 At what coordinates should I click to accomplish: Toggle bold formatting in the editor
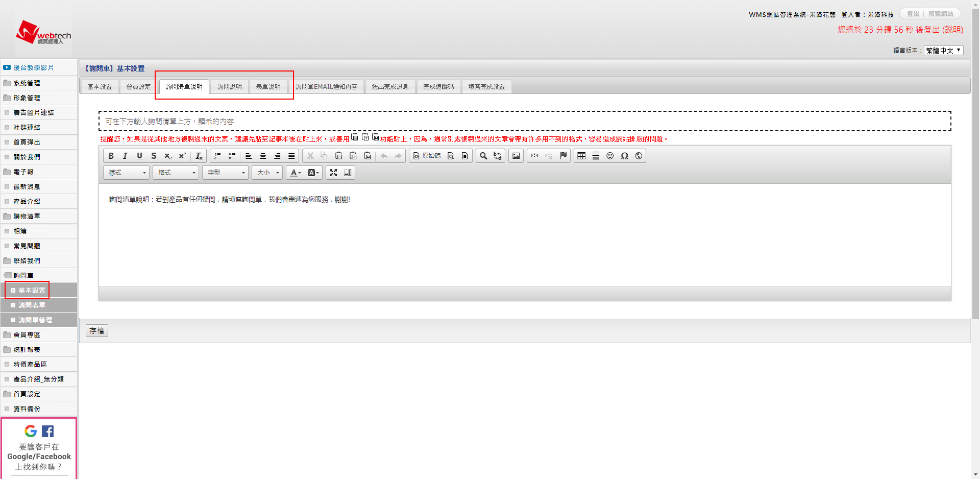coord(111,156)
